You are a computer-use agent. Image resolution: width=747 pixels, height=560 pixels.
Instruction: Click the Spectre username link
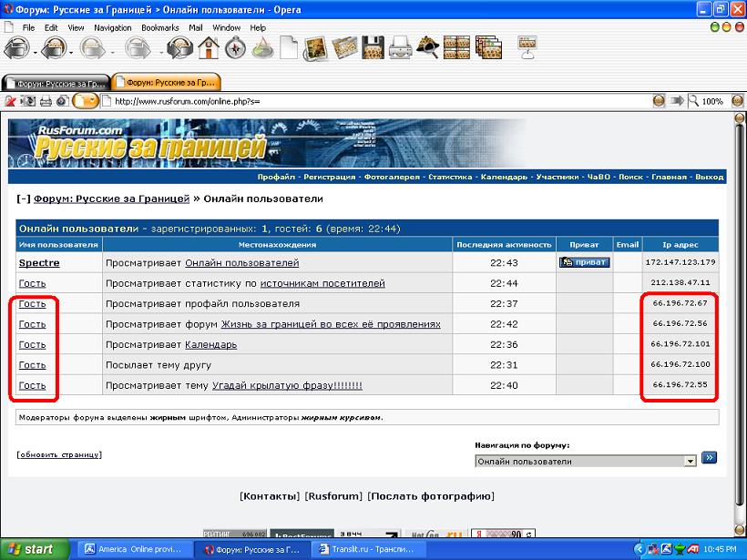[x=39, y=263]
